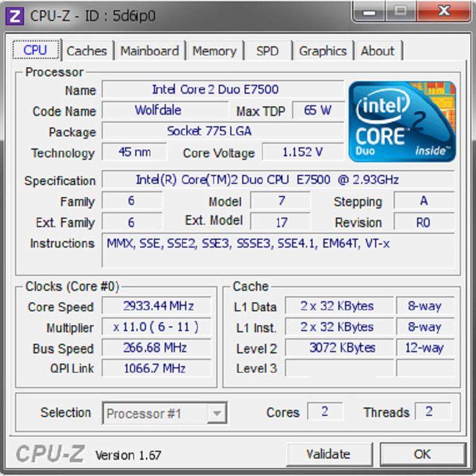Click the OK button
The height and width of the screenshot is (476, 476).
point(423,454)
